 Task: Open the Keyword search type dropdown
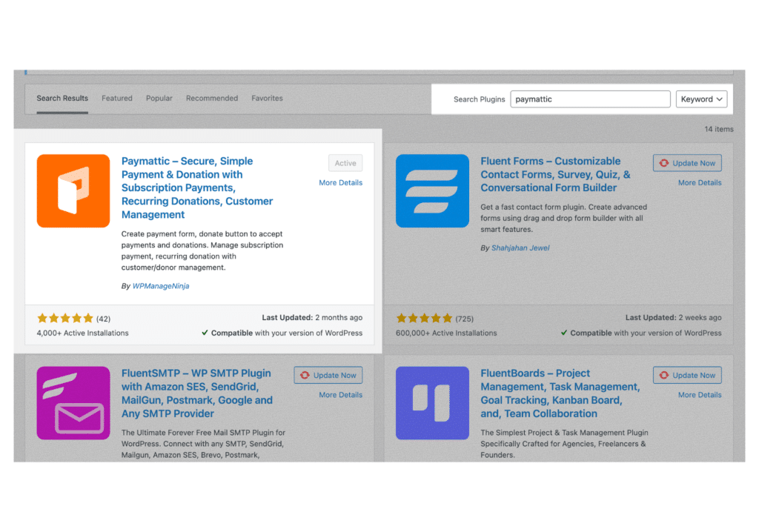click(701, 99)
